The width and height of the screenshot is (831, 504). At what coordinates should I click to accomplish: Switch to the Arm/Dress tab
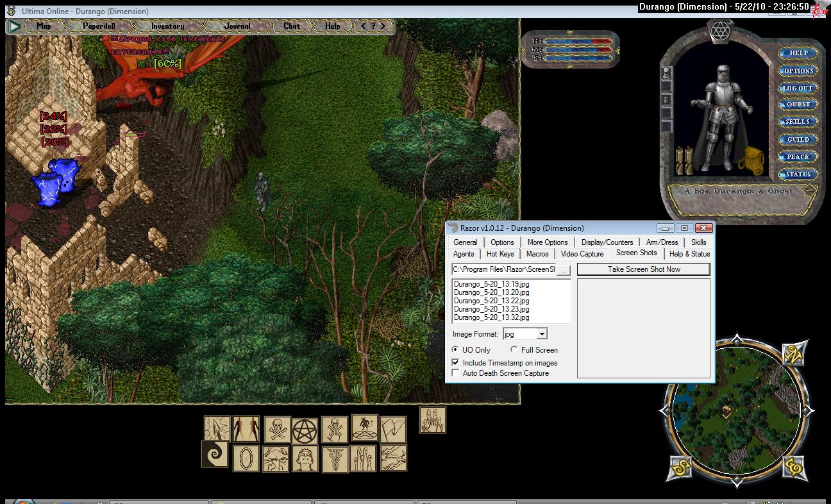[662, 242]
